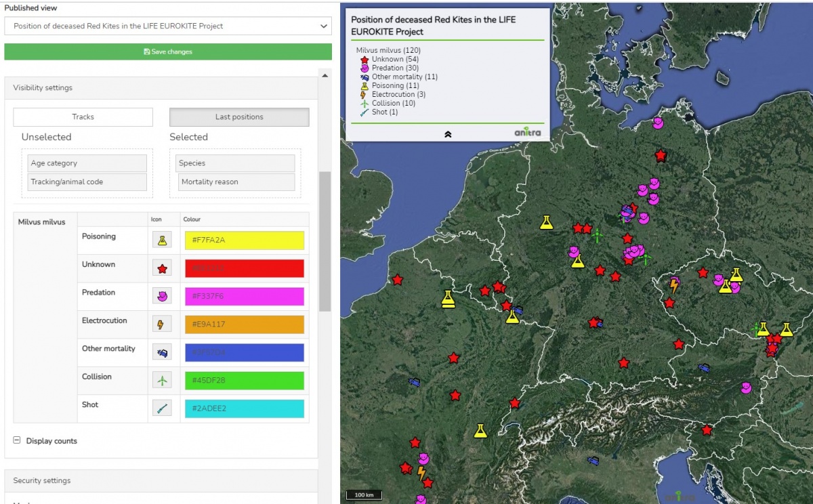Image resolution: width=813 pixels, height=504 pixels.
Task: Click the Electrocution lightning icon button
Action: 162,324
